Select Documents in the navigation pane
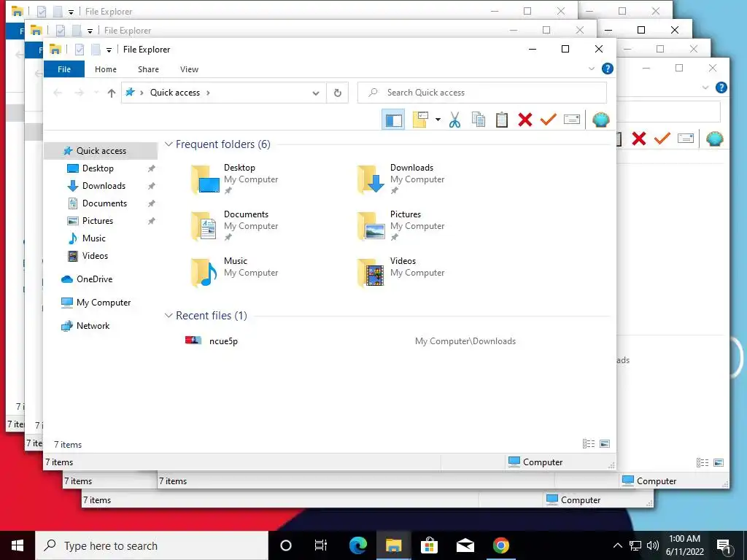This screenshot has height=560, width=747. click(104, 203)
